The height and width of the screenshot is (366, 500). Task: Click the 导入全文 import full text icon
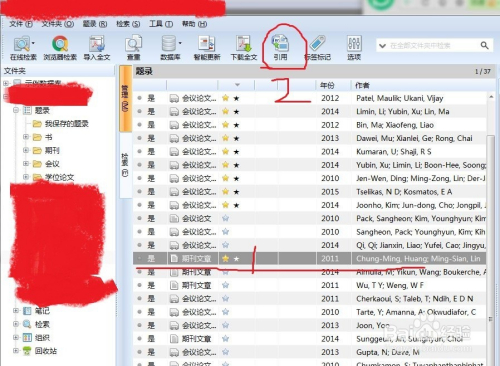tap(97, 44)
